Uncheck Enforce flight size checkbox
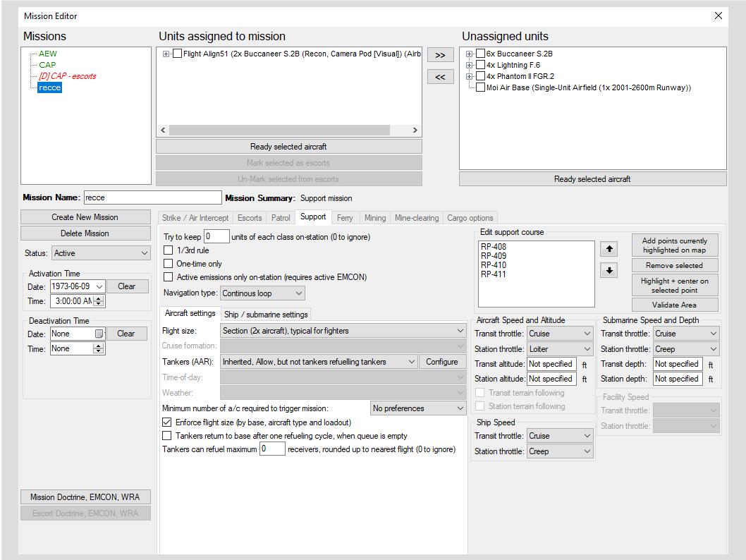The image size is (746, 560). click(x=167, y=422)
